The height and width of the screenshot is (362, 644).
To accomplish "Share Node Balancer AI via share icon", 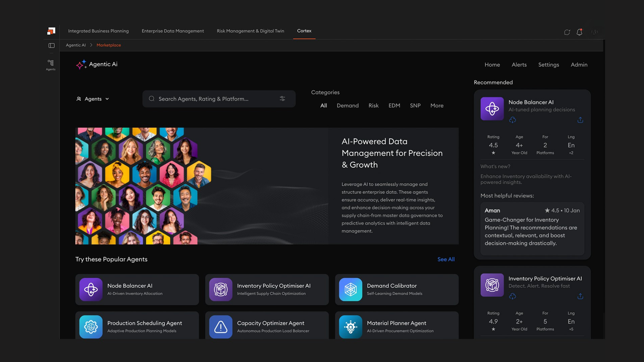I will 580,120.
